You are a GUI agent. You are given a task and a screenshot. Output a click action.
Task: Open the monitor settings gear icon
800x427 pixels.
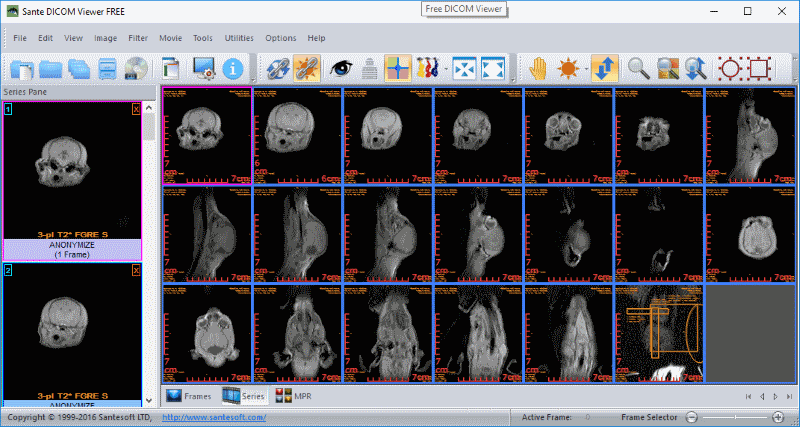(205, 68)
